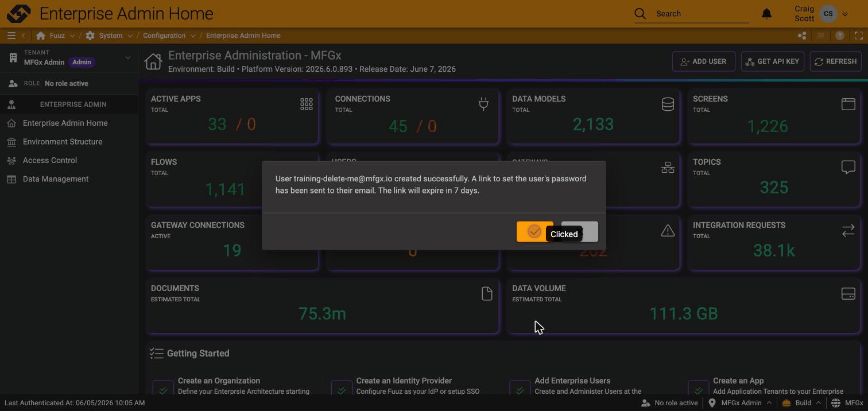
Task: Go back using the breadcrumb left arrow
Action: (24, 36)
